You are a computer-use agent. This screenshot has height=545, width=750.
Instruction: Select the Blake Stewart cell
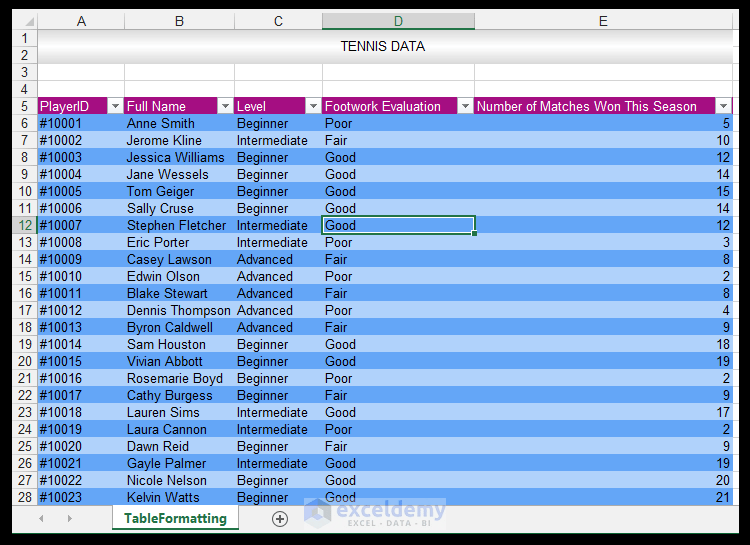[179, 293]
